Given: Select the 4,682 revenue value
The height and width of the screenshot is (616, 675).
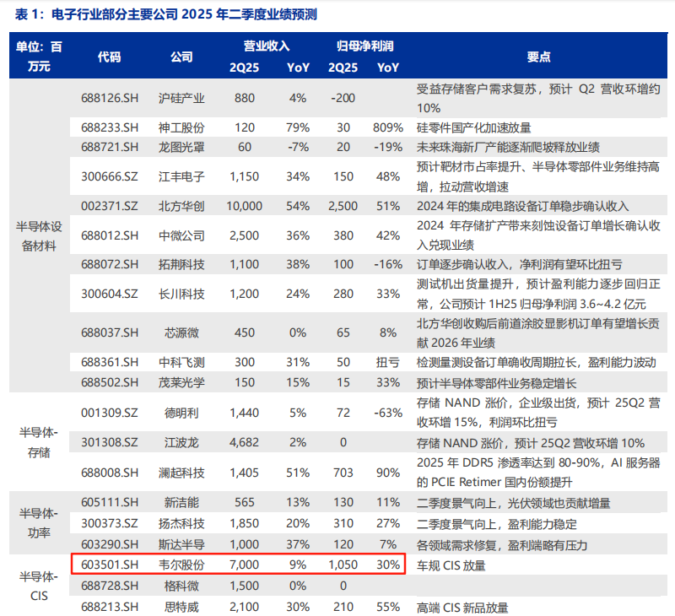Looking at the screenshot, I should [x=245, y=442].
